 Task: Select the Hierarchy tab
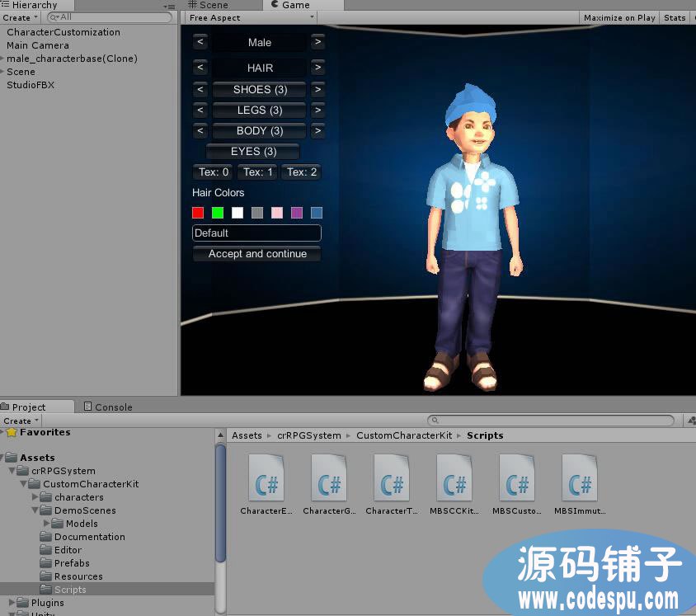tap(37, 5)
